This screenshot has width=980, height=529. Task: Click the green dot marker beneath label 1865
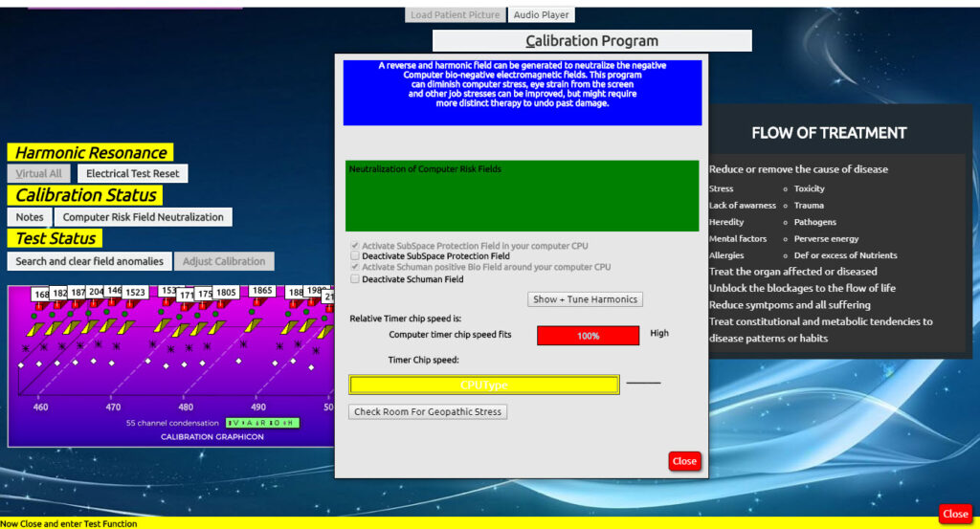click(x=254, y=314)
